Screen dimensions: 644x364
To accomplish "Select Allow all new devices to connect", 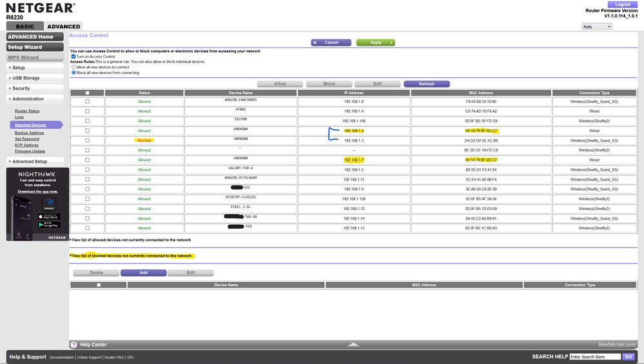I will tap(73, 67).
